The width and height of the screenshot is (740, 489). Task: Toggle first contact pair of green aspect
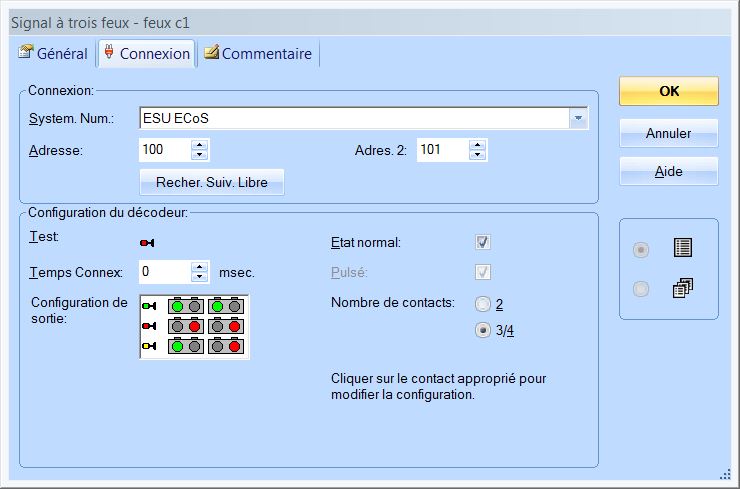[186, 306]
